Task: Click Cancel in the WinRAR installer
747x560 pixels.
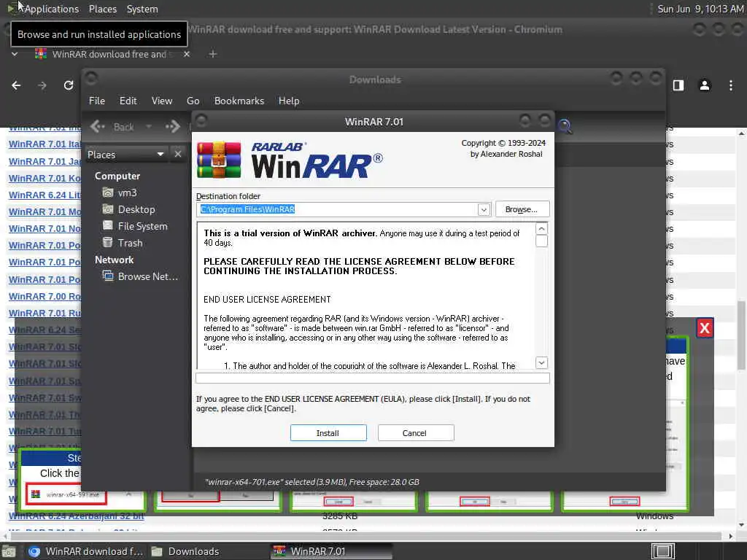Action: [415, 433]
